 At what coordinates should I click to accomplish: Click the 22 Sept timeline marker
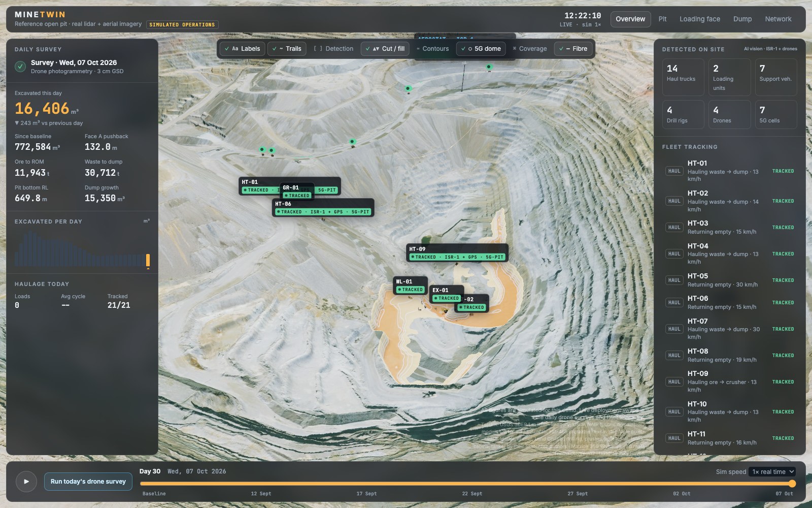tap(472, 494)
